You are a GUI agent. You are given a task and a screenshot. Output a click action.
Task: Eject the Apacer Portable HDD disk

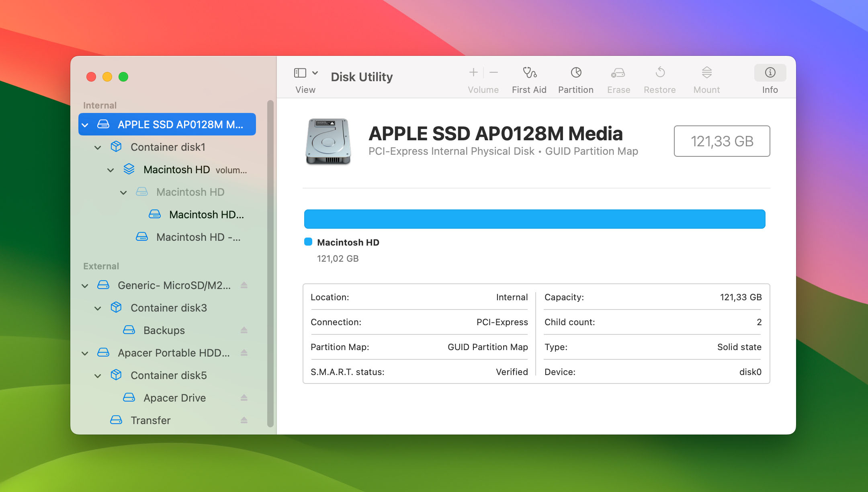coord(244,353)
